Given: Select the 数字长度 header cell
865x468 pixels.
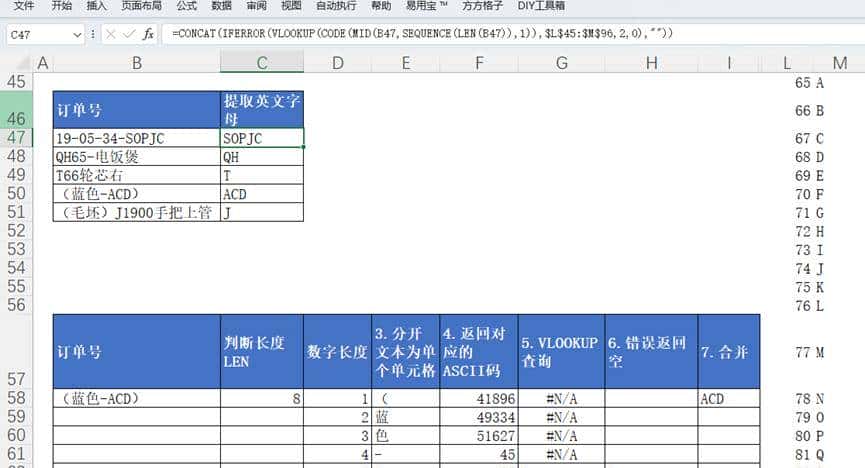Looking at the screenshot, I should 338,352.
